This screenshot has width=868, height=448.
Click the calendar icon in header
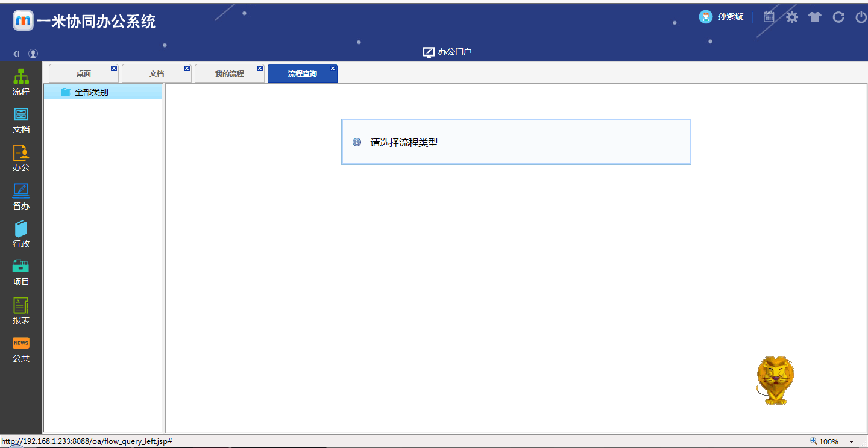click(x=769, y=17)
